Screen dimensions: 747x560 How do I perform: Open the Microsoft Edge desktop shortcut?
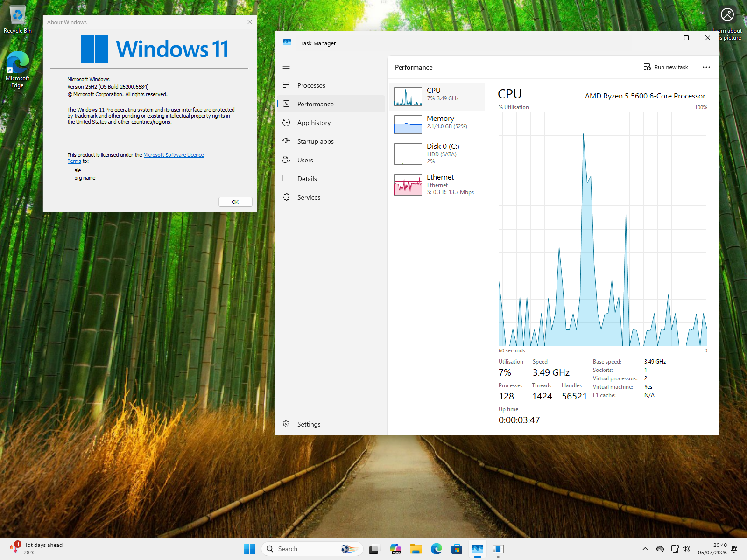click(17, 70)
